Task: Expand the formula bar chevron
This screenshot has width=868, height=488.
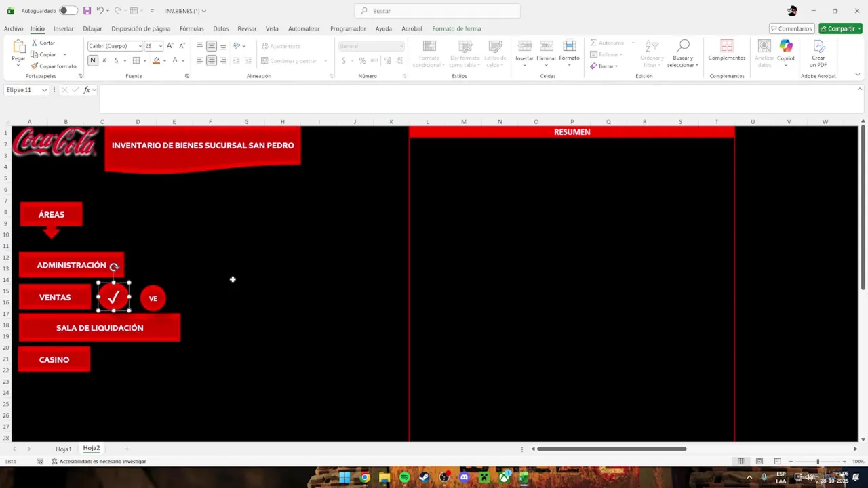Action: click(x=860, y=89)
